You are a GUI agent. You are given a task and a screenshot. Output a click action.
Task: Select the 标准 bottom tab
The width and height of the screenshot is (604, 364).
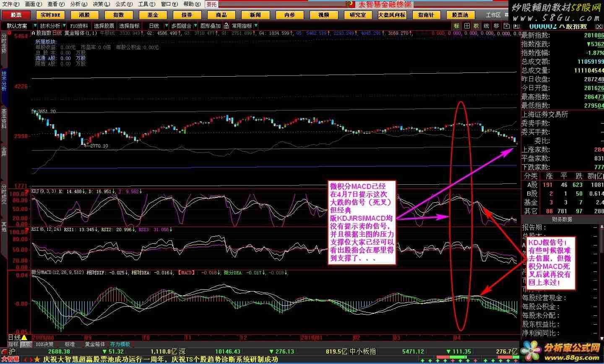click(x=70, y=344)
